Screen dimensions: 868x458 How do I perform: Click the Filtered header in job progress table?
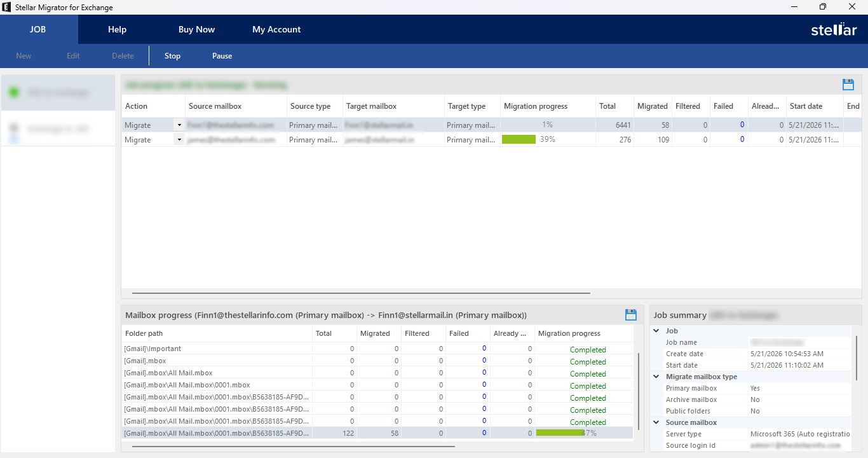[x=691, y=106]
